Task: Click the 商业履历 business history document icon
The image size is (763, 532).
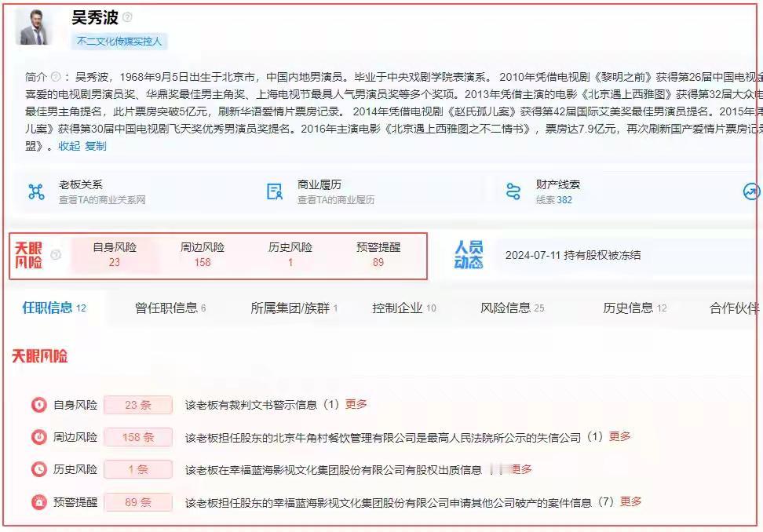Action: [x=274, y=191]
